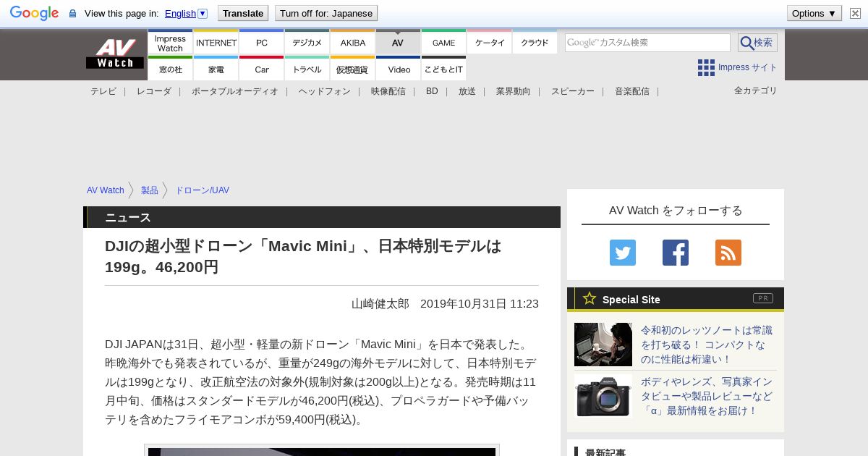
Task: Go to the レコーダ category
Action: click(x=154, y=91)
